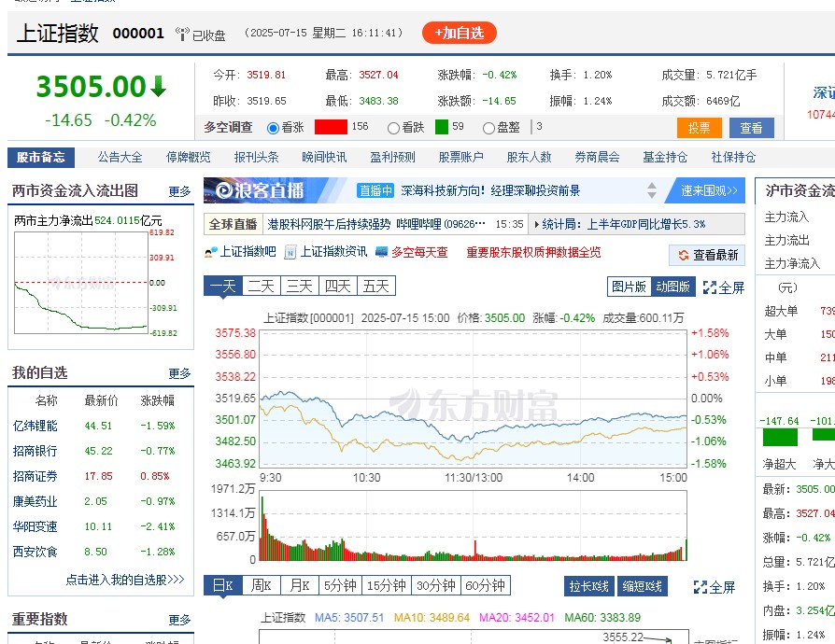Image resolution: width=835 pixels, height=644 pixels.
Task: Open 基金持仓 in the nav bar
Action: pos(665,158)
